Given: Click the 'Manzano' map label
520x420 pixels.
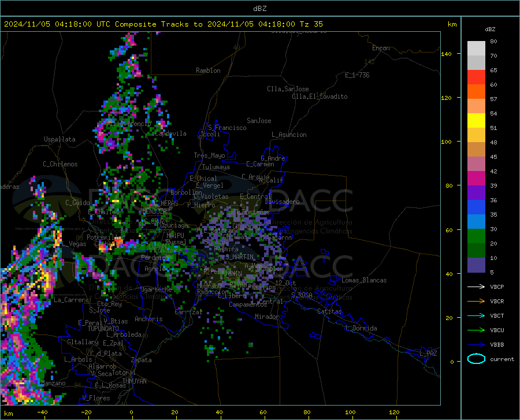Looking at the screenshot, I should coord(53,383).
